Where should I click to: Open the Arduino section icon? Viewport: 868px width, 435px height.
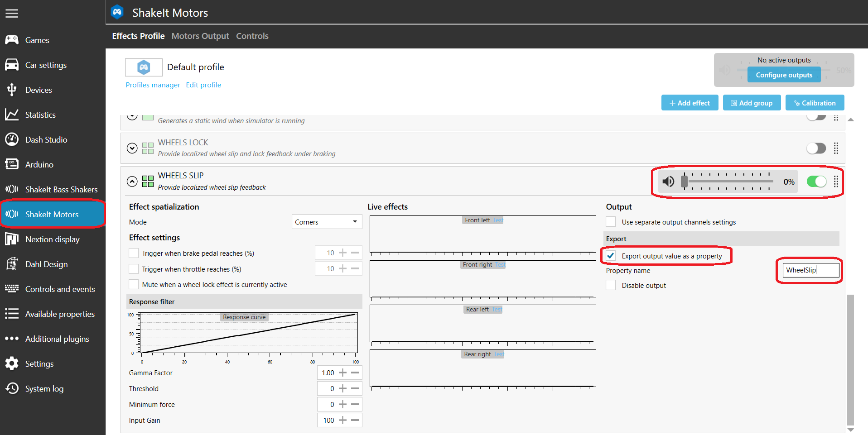coord(12,164)
